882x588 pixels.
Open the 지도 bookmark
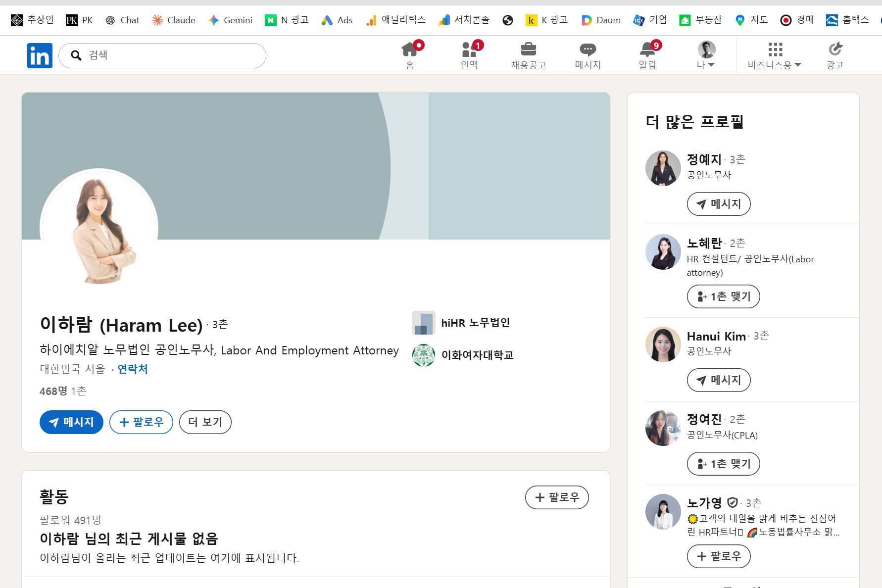click(x=751, y=20)
